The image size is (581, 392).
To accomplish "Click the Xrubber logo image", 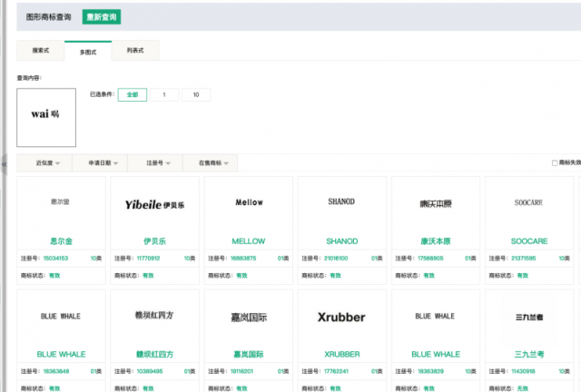I will tap(341, 318).
